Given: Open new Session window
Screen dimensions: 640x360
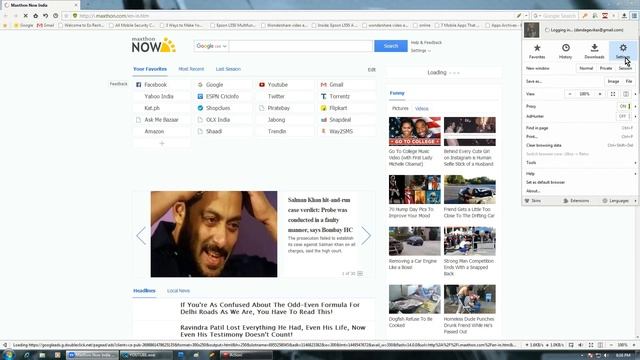Looking at the screenshot, I should pos(625,68).
